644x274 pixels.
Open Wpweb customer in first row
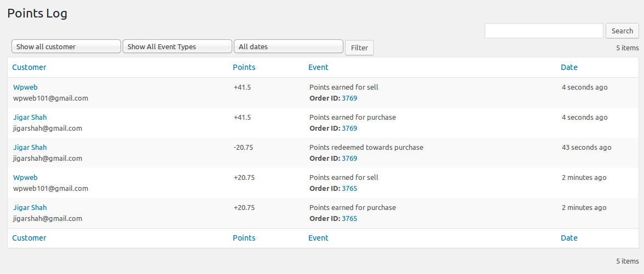[x=25, y=87]
